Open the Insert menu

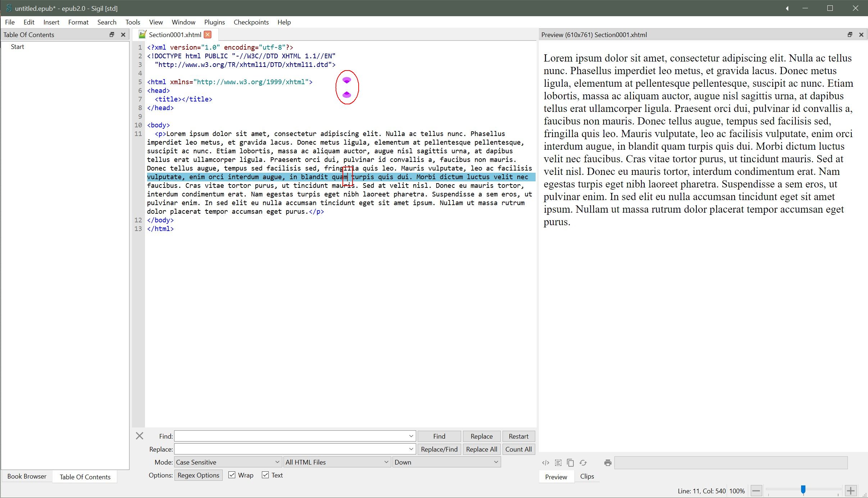51,22
